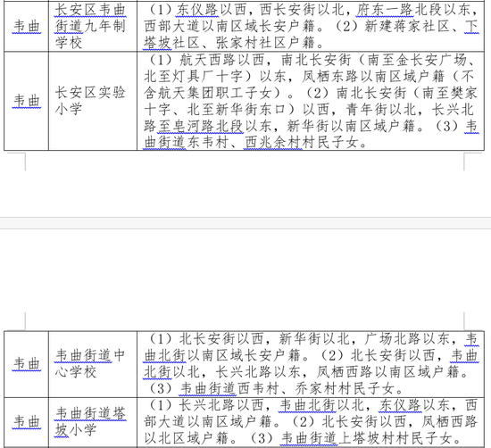Click school name 长安区实验小学

click(90, 101)
